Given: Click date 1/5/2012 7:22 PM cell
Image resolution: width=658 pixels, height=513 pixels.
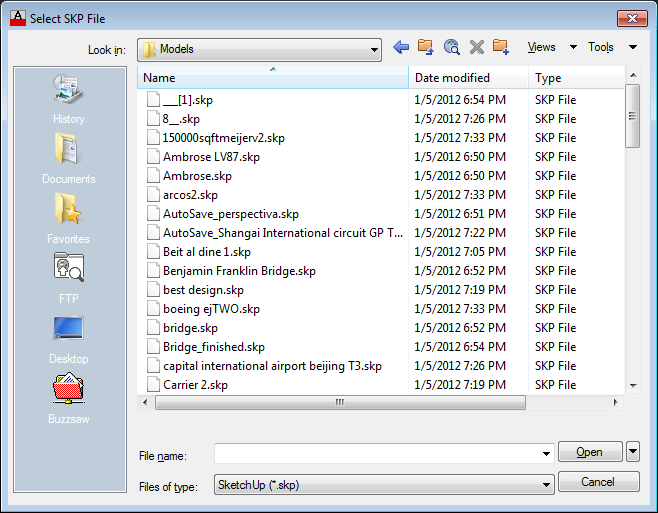Looking at the screenshot, I should coord(460,233).
